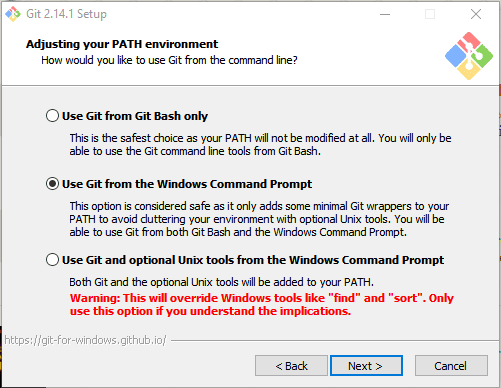The width and height of the screenshot is (501, 388).
Task: Minimize the Git Setup window
Action: [385, 14]
